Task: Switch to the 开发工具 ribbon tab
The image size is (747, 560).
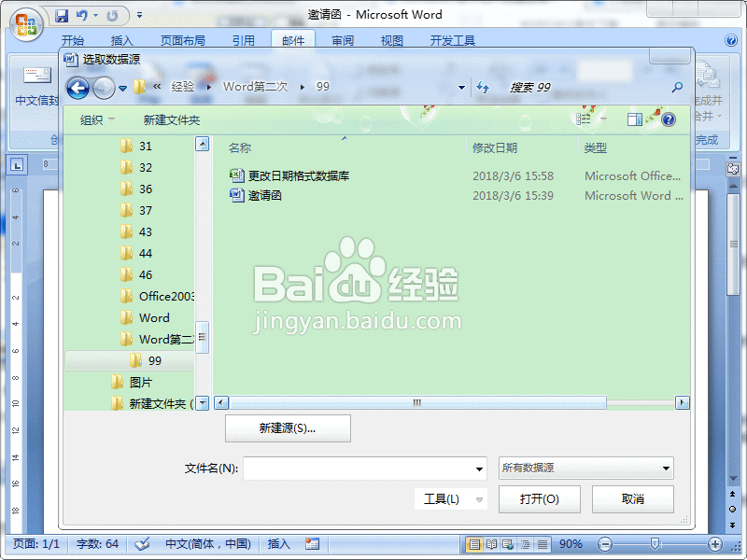Action: pyautogui.click(x=453, y=41)
